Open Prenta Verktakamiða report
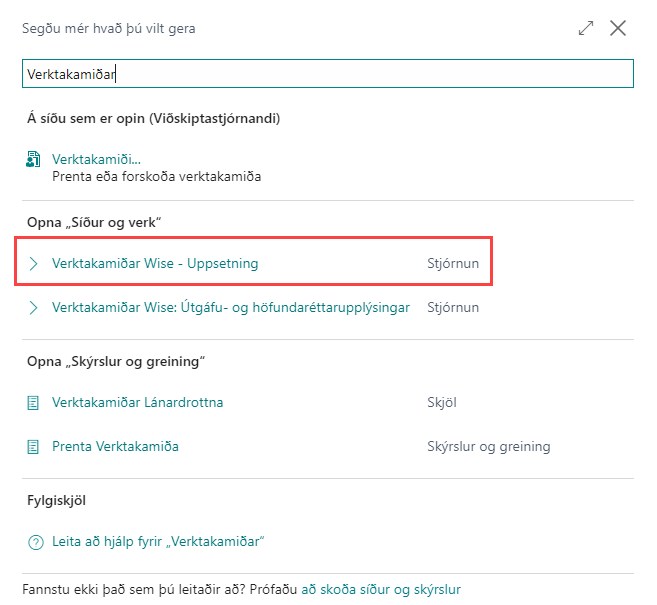The height and width of the screenshot is (605, 657). pos(115,447)
